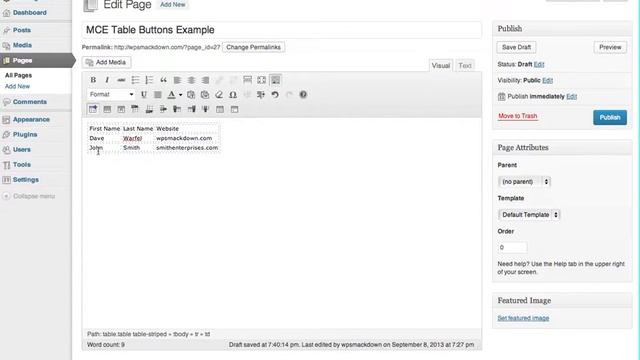Click the indent icon
Image resolution: width=640 pixels, height=360 pixels.
pos(261,95)
